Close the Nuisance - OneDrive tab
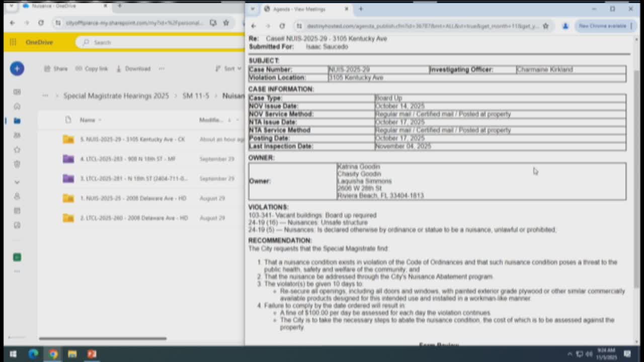The height and width of the screenshot is (362, 644). pyautogui.click(x=106, y=6)
